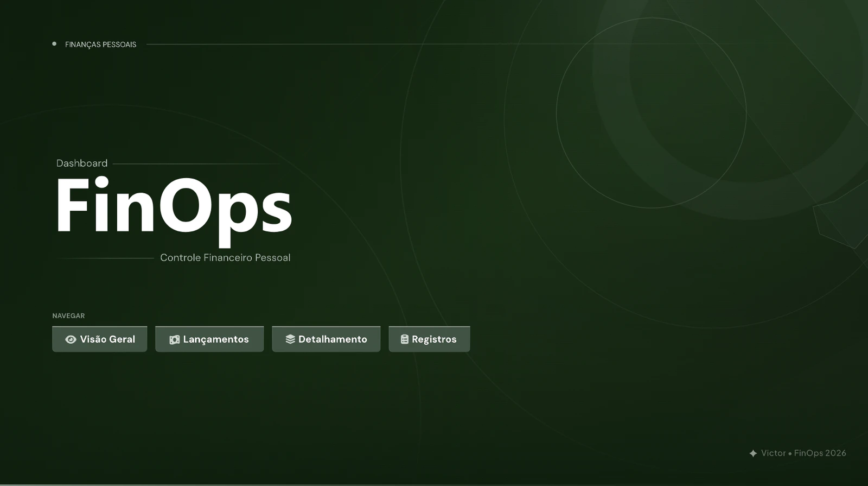The width and height of the screenshot is (868, 486).
Task: Click the layers icon beside Detalhamento
Action: coord(290,339)
